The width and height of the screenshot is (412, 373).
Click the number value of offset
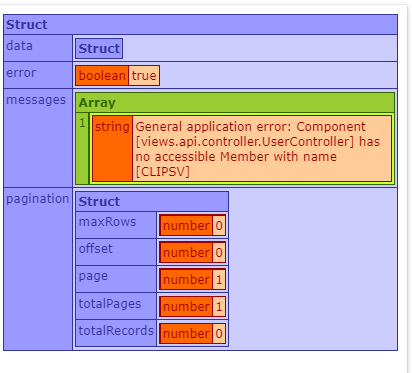pyautogui.click(x=219, y=253)
